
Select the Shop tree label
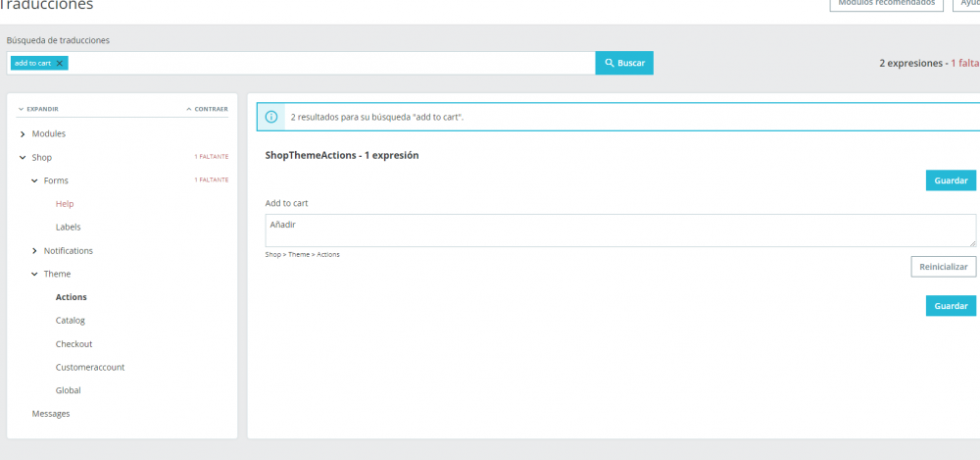(x=42, y=158)
